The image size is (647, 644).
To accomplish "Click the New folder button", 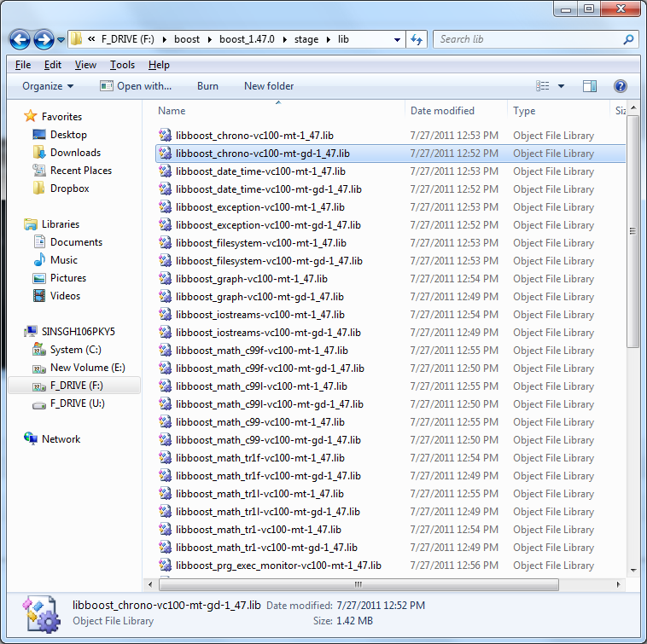I will 269,86.
